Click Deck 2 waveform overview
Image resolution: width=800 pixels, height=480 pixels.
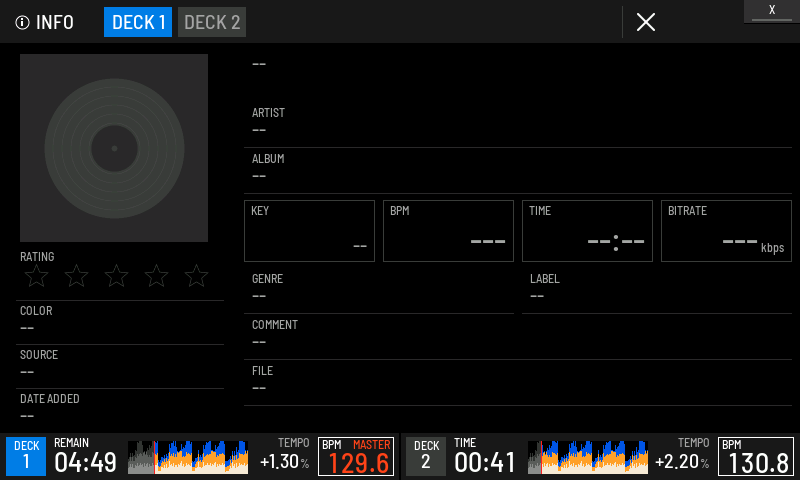(x=588, y=457)
